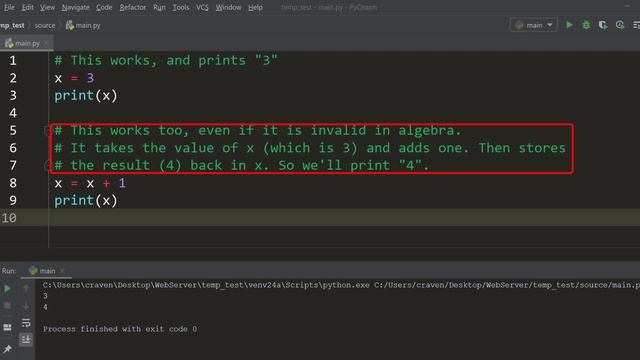
Task: Collapse the comment block fold marker at line 5
Action: tap(47, 131)
